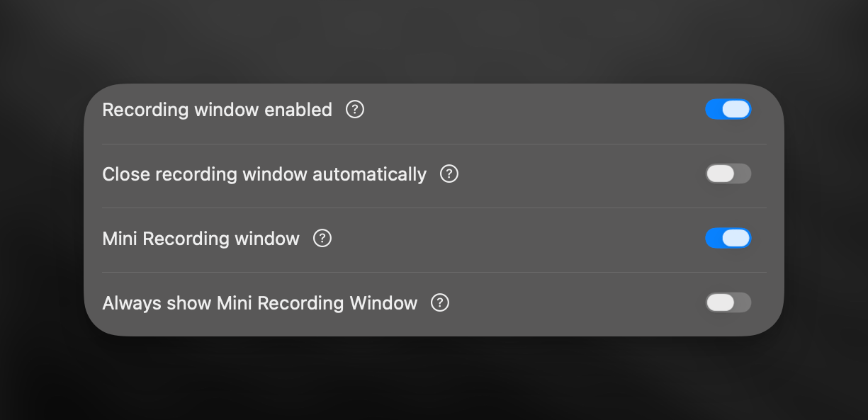Open help for Close recording window automatically

[x=449, y=174]
